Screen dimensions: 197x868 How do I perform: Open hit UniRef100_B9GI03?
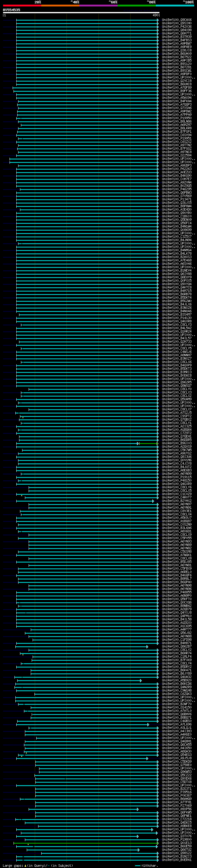point(177,443)
